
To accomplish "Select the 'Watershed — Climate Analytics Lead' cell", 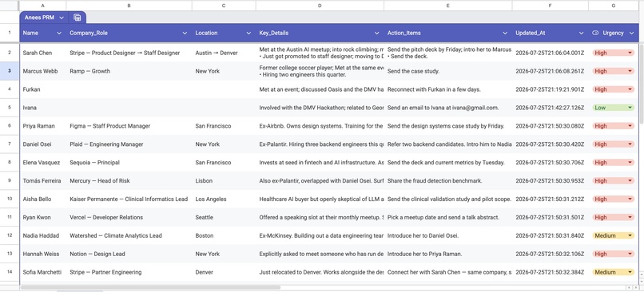I will tap(129, 235).
